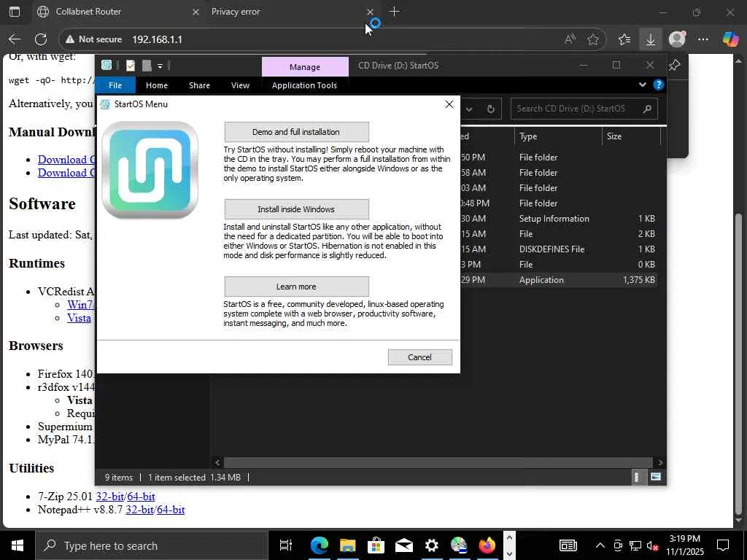This screenshot has height=560, width=747.
Task: Click Install inside Windows button
Action: pos(296,209)
